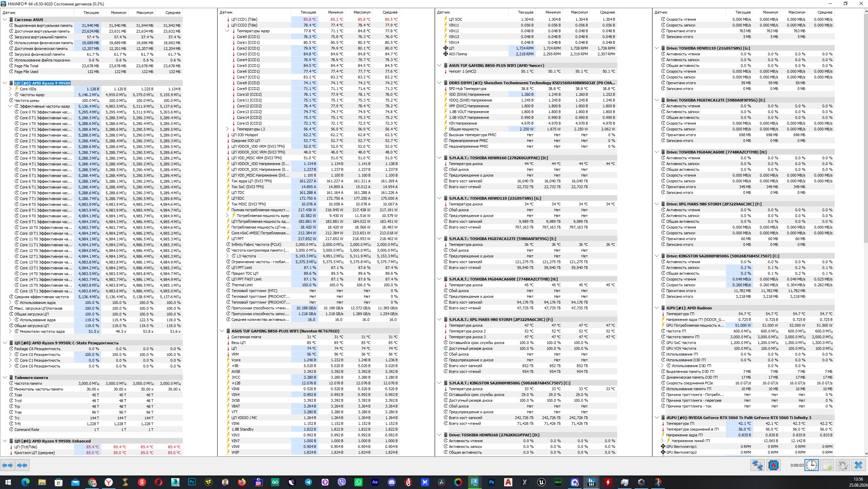Viewport: 868px width, 489px height.
Task: Collapse Эффективные частоты ядер list
Action: point(10,106)
